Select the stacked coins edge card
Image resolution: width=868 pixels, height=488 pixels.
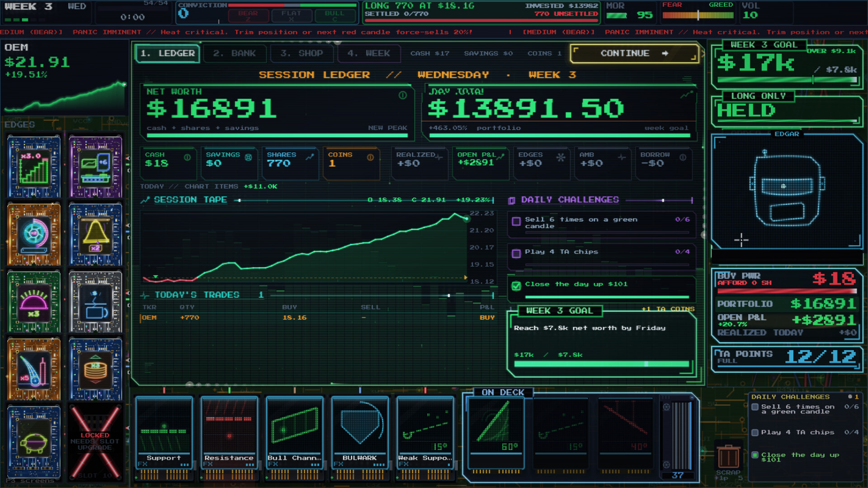pos(95,369)
